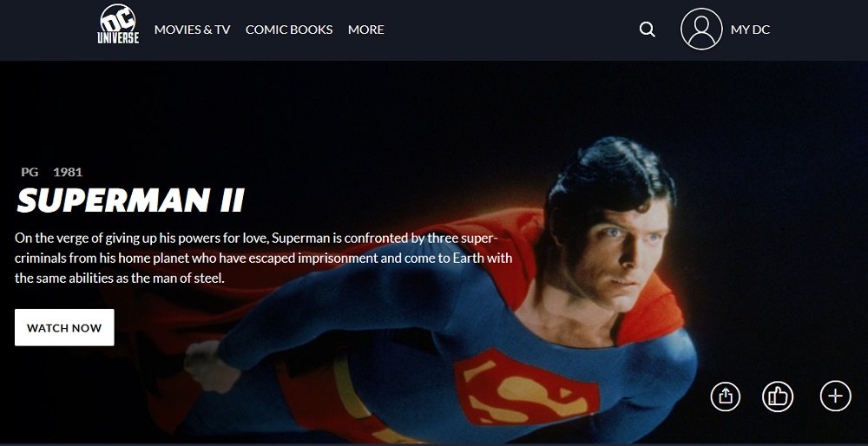Open the Comic Books menu
Screen dimensions: 868x446
tap(289, 30)
